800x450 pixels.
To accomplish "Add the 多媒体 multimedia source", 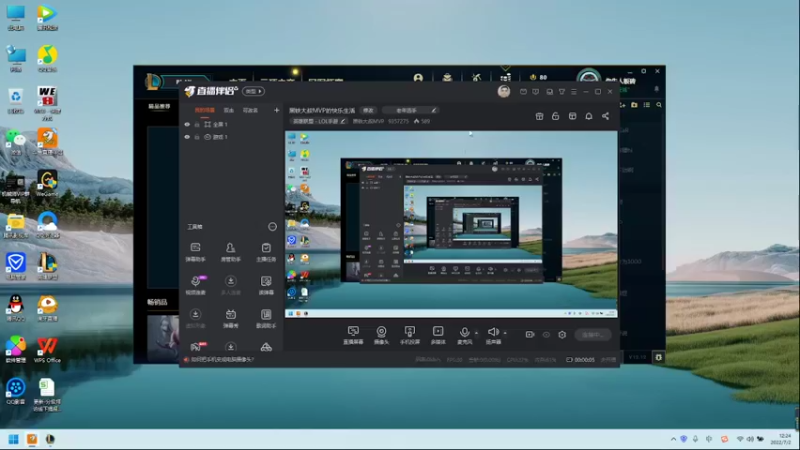I will 438,335.
